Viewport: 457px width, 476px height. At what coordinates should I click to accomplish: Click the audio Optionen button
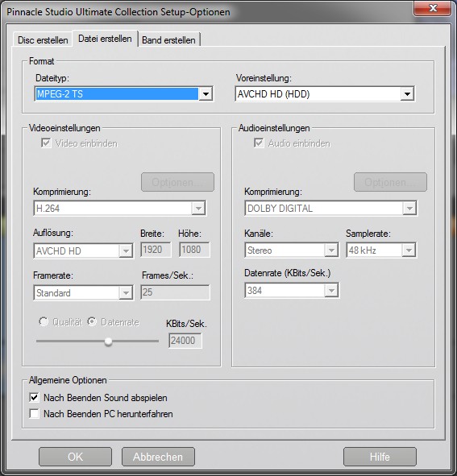[x=390, y=182]
